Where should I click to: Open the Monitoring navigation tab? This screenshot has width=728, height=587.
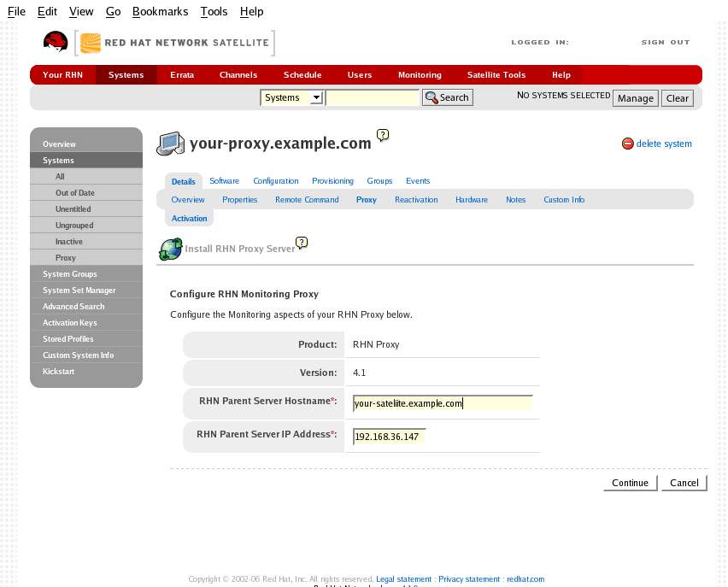tap(420, 75)
